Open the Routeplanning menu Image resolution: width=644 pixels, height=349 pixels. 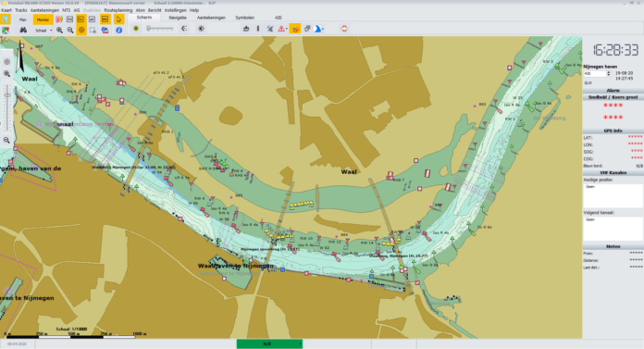118,10
